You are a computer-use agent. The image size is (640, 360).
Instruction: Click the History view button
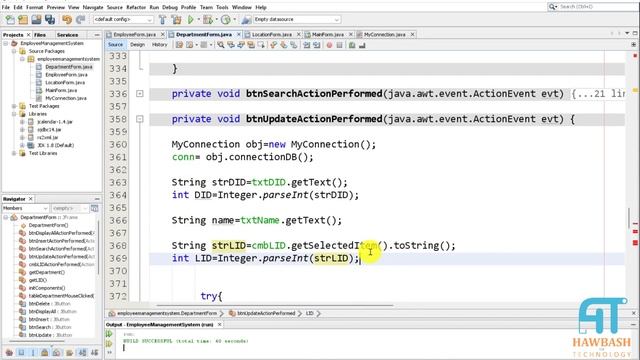(x=160, y=45)
